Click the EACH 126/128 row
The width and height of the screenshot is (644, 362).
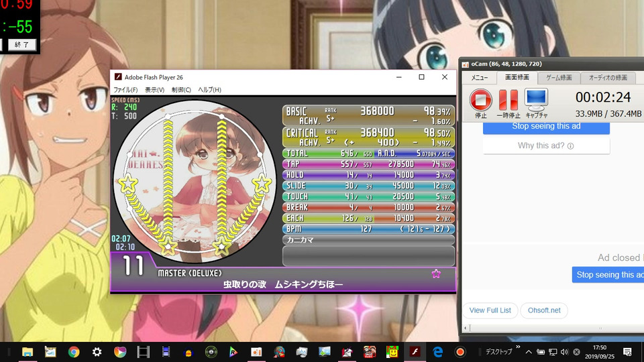368,218
